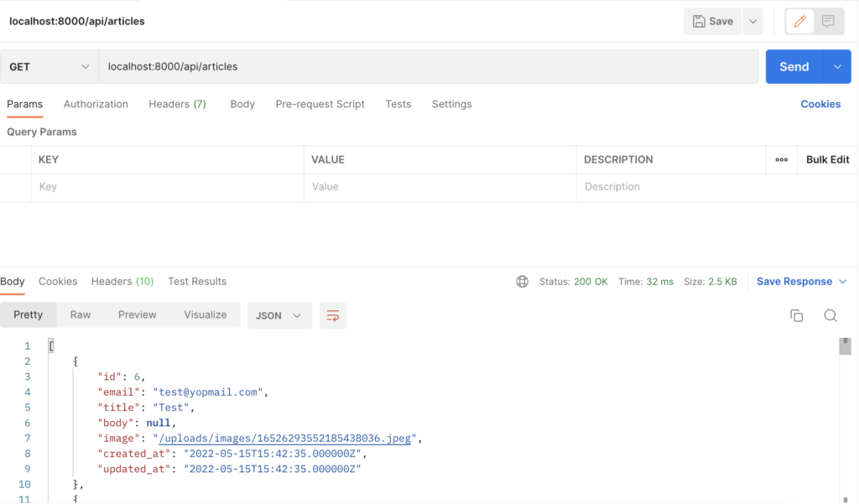Viewport: 859px width, 504px height.
Task: Open the Settings tab
Action: click(x=452, y=104)
